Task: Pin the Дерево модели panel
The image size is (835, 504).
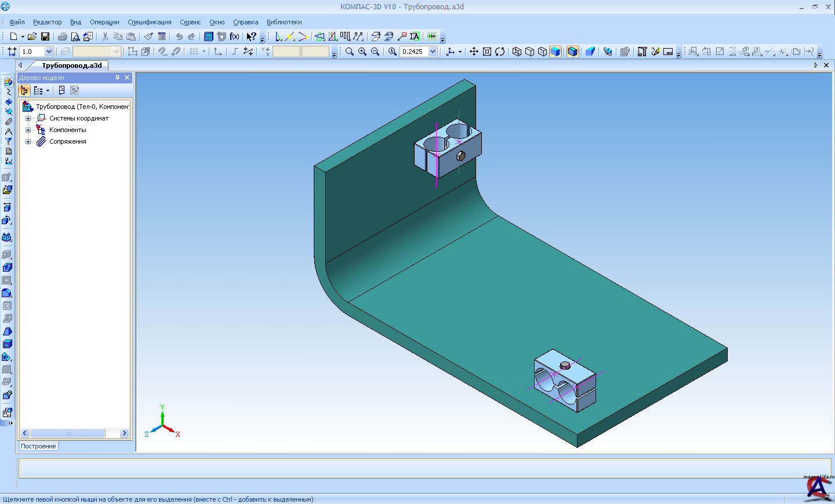Action: (x=117, y=78)
